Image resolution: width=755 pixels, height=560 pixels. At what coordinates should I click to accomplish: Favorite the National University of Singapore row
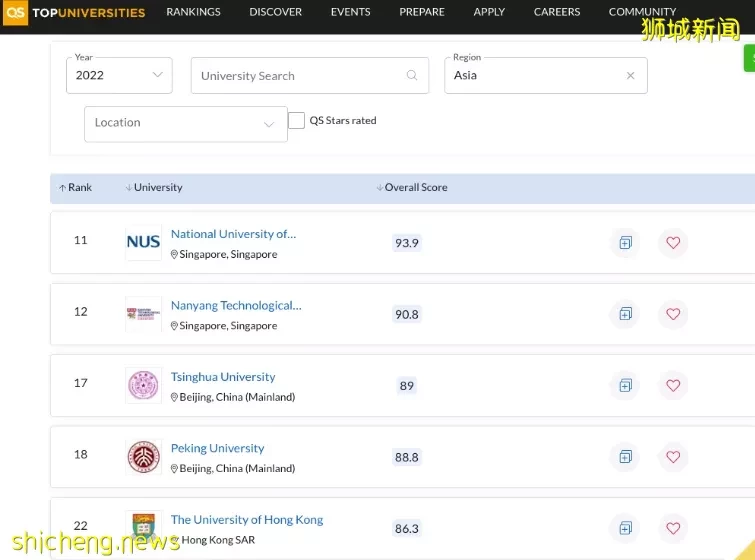pos(673,243)
